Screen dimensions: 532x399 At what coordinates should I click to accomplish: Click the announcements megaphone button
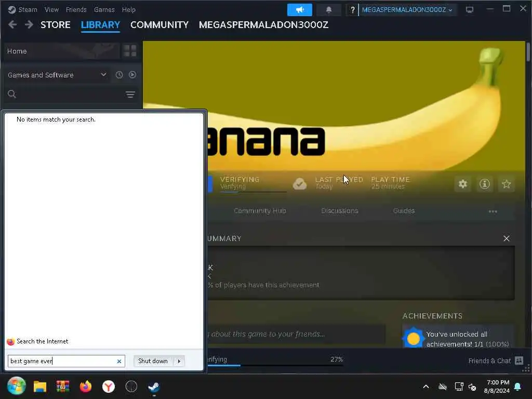pos(300,9)
